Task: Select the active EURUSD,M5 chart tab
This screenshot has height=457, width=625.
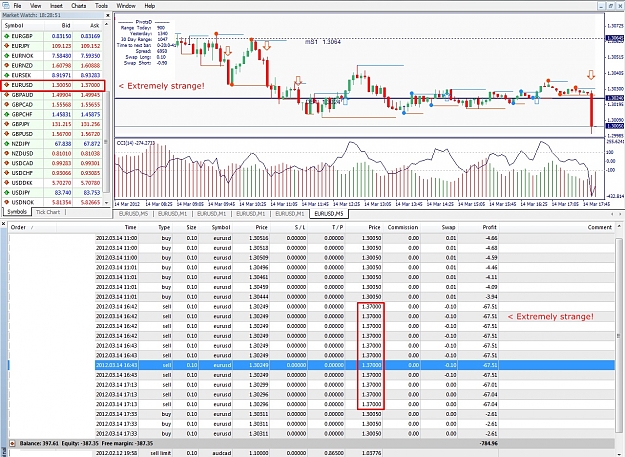Action: (328, 214)
